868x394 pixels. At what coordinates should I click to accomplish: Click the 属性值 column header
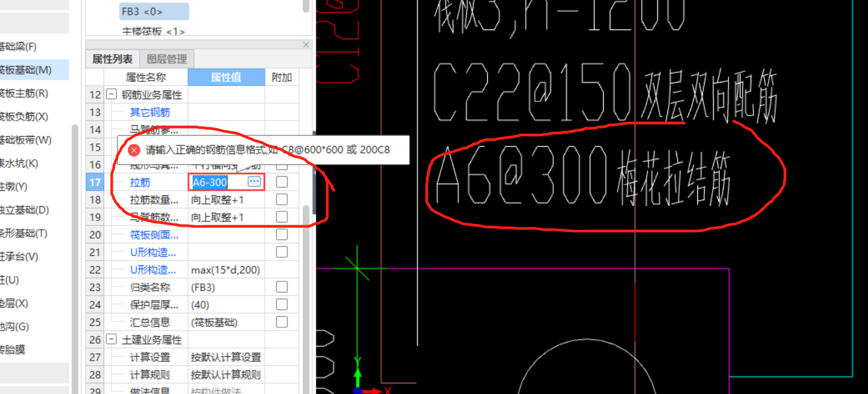click(226, 77)
